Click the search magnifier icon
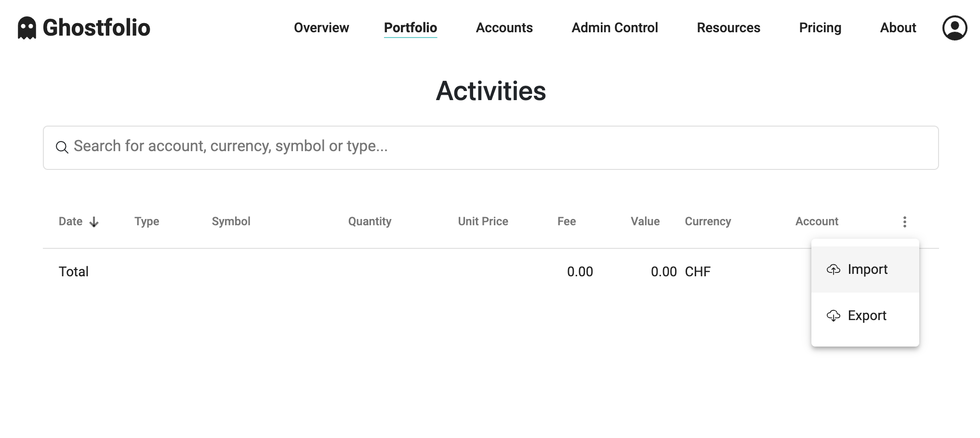Screen dimensions: 980x438 (63, 147)
